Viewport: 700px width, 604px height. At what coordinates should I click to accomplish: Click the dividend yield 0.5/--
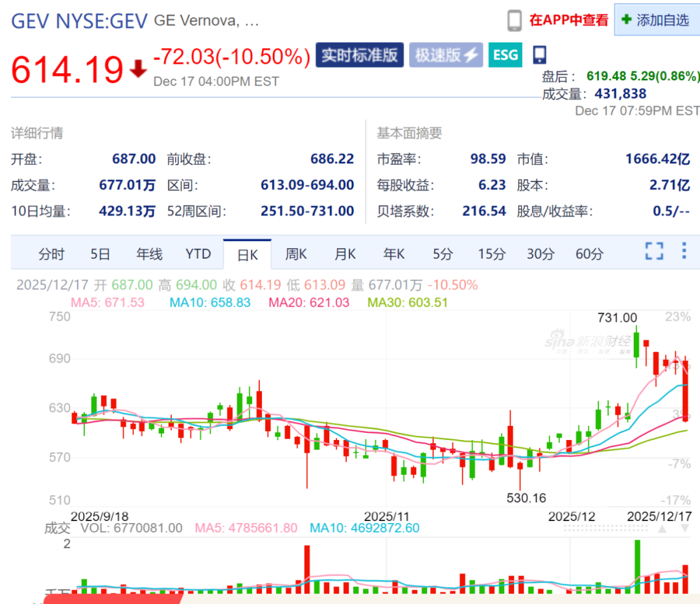(x=671, y=211)
